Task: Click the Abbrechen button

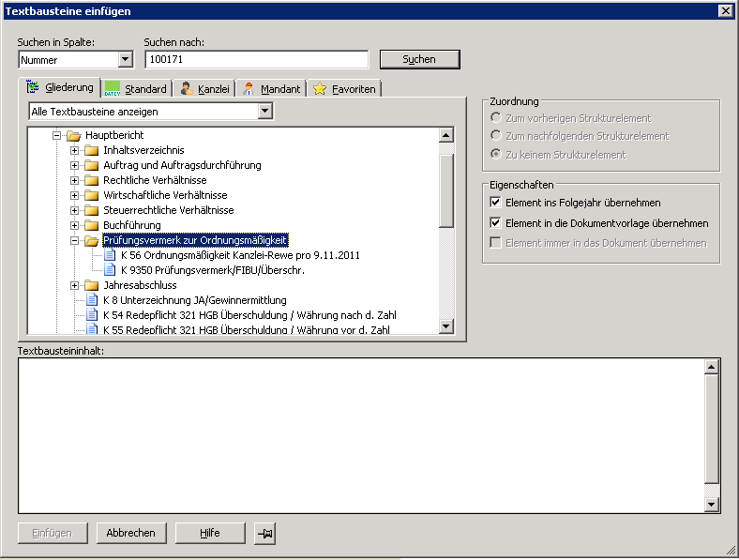Action: click(x=131, y=533)
